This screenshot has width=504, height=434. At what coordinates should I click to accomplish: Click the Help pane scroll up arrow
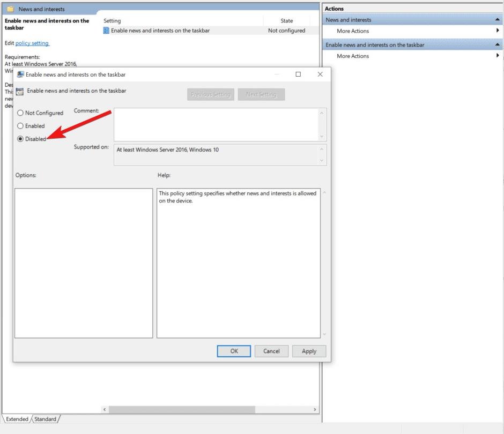click(x=324, y=192)
